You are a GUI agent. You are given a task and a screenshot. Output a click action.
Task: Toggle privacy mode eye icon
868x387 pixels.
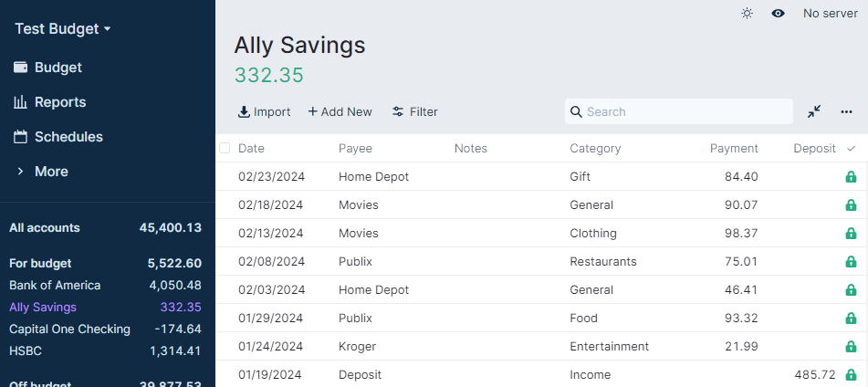coord(779,14)
